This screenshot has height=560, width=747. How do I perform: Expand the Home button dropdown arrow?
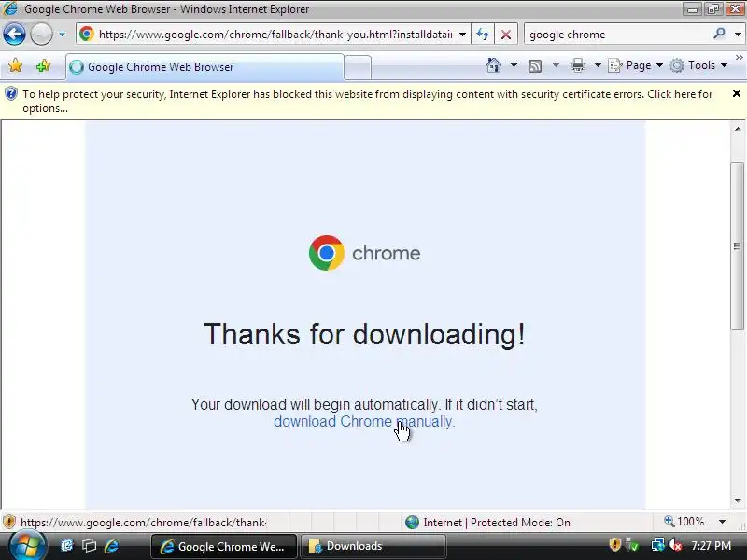point(514,65)
